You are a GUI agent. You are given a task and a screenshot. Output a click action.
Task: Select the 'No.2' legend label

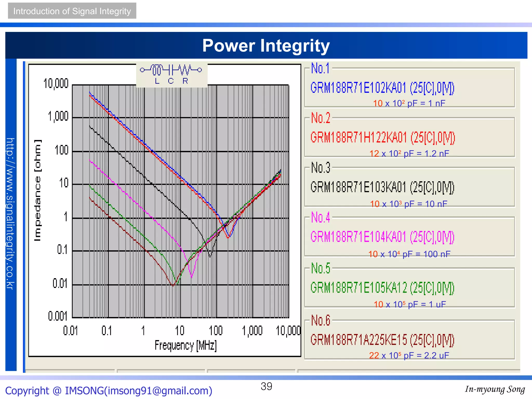tap(321, 118)
